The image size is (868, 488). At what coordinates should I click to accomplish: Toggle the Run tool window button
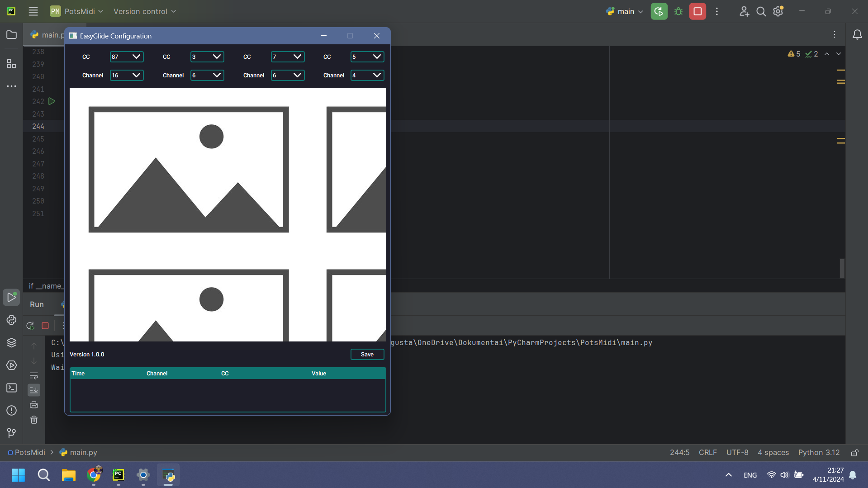[x=11, y=297]
